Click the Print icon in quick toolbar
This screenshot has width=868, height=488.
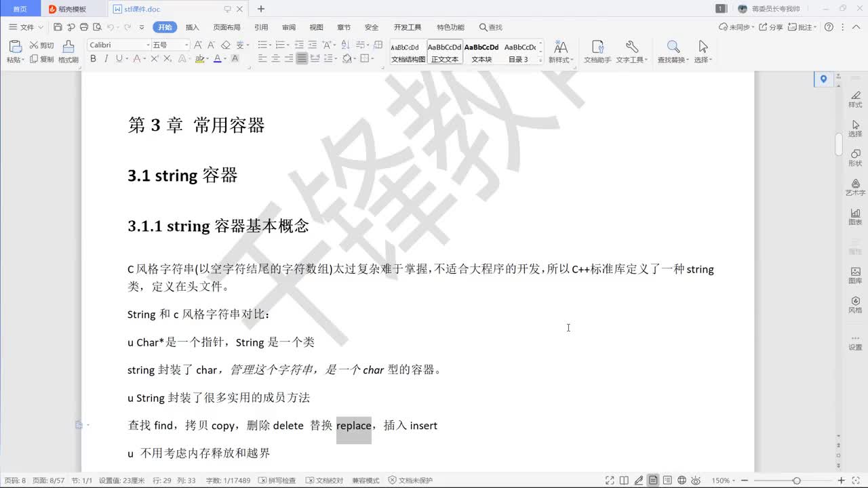(84, 27)
